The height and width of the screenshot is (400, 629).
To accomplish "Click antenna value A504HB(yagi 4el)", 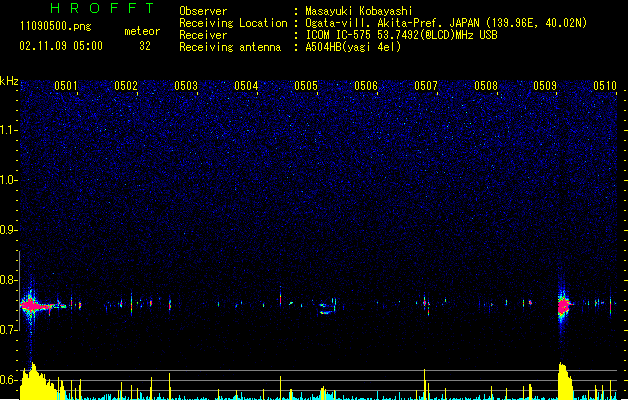I will (x=353, y=47).
